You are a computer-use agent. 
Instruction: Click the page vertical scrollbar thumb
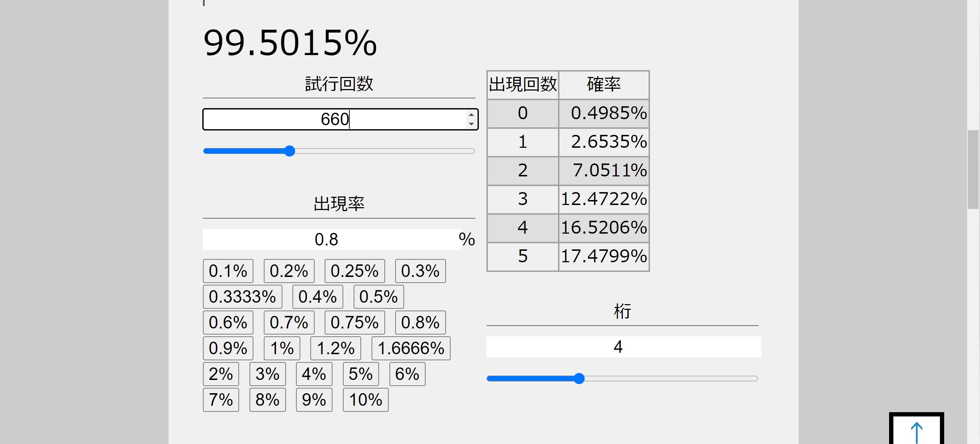tap(973, 169)
